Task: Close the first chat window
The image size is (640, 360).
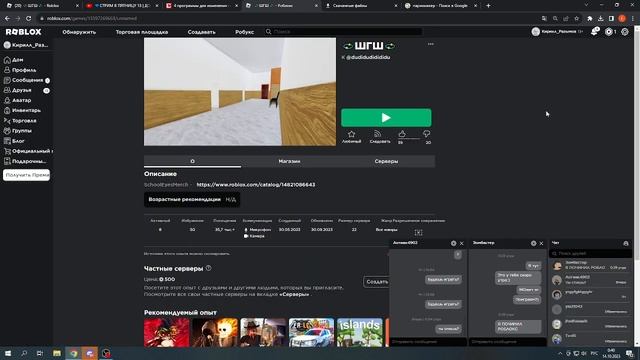Action: point(462,243)
